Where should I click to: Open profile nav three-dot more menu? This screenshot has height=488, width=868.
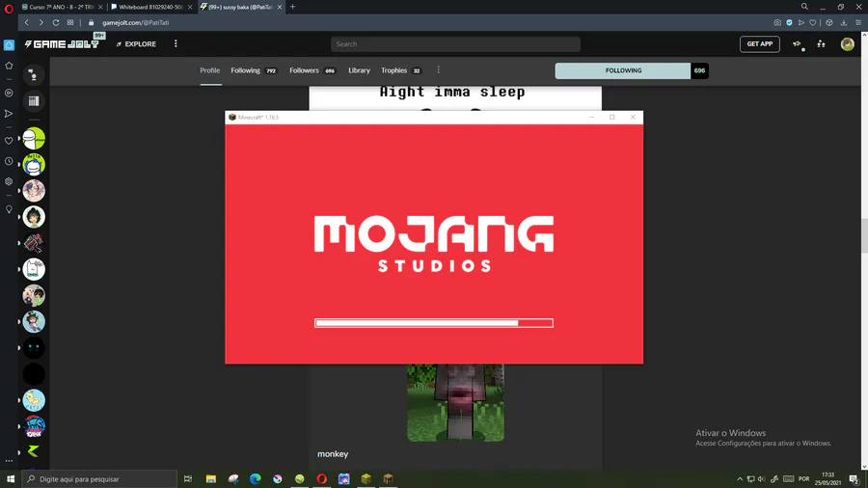pos(439,70)
